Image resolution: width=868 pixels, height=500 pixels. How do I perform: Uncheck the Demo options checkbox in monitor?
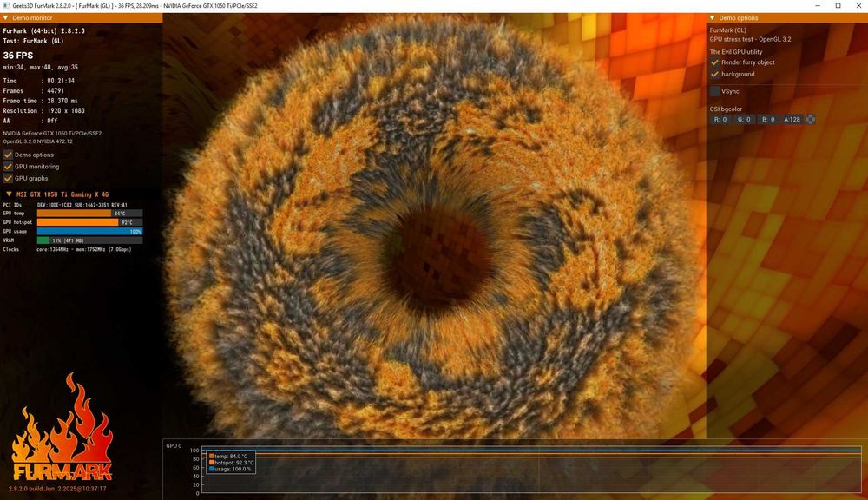click(8, 155)
